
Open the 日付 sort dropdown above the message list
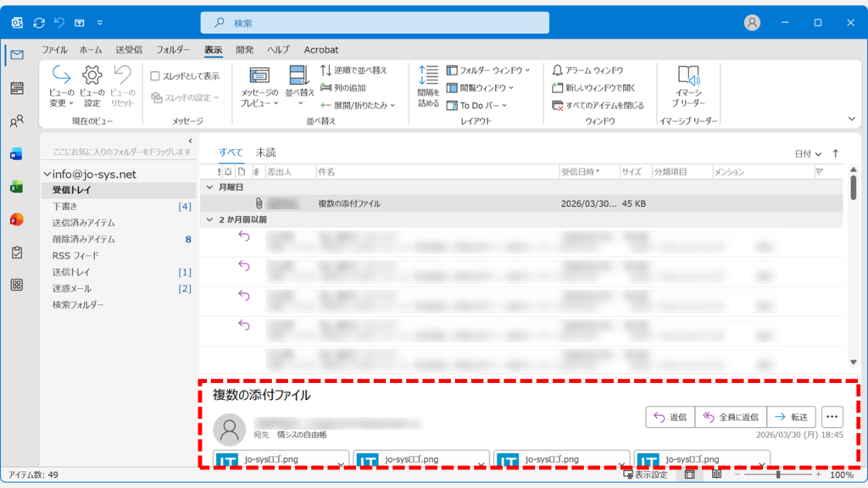point(810,153)
